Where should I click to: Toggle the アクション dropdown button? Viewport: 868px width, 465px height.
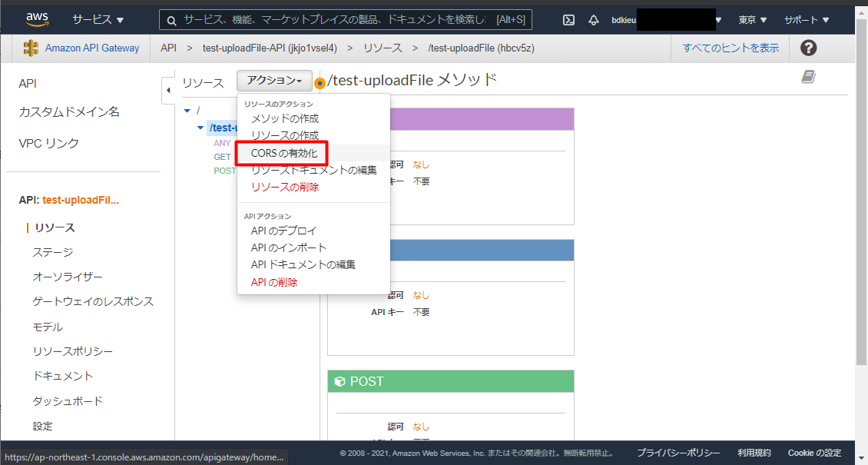pos(274,81)
